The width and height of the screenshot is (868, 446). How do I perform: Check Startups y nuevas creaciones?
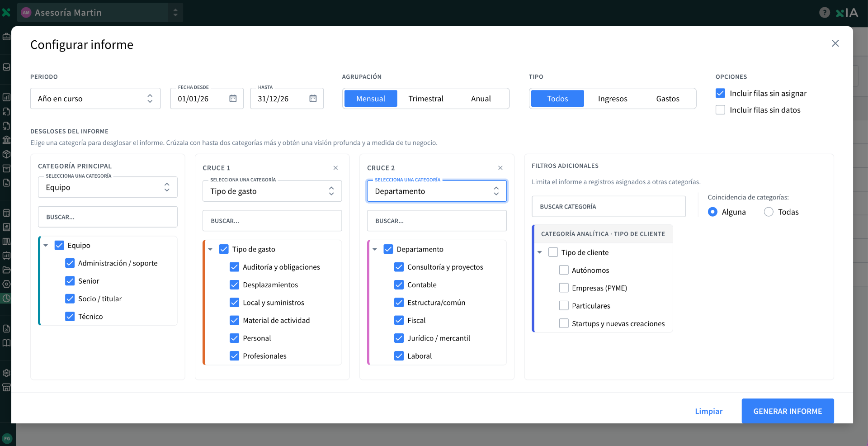[x=564, y=323]
